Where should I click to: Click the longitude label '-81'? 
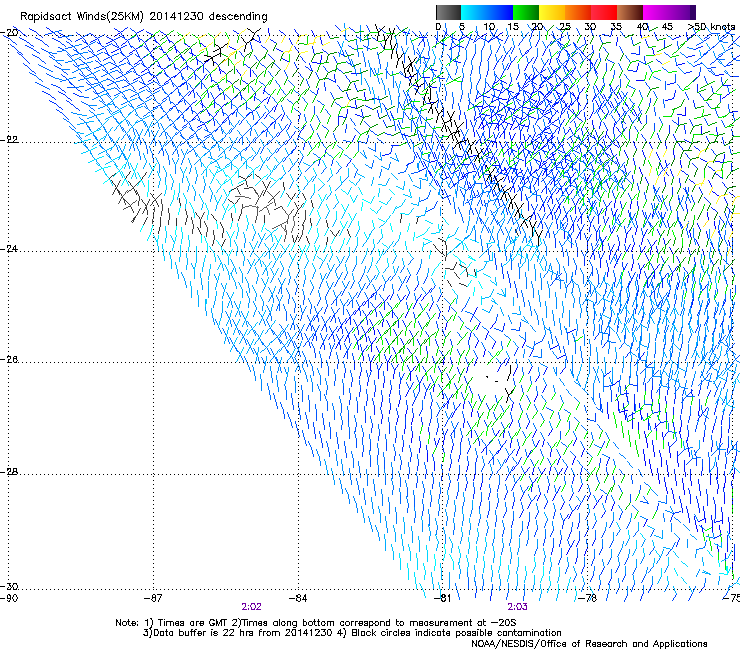(442, 598)
